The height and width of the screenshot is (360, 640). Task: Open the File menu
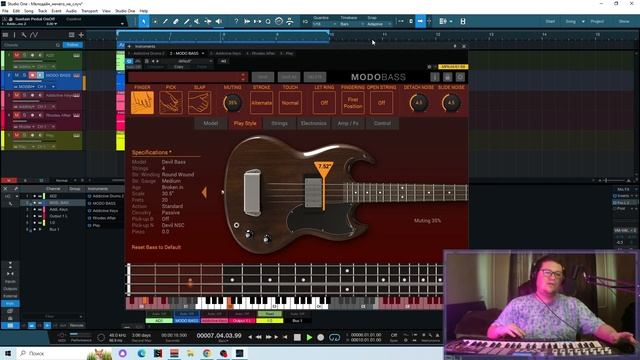(x=5, y=11)
